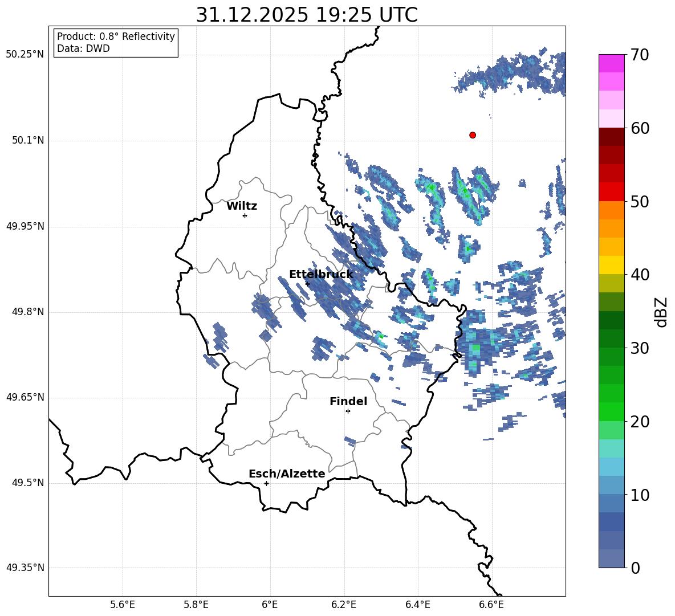
Task: Click the 70 label on colorbar
Action: (x=640, y=55)
